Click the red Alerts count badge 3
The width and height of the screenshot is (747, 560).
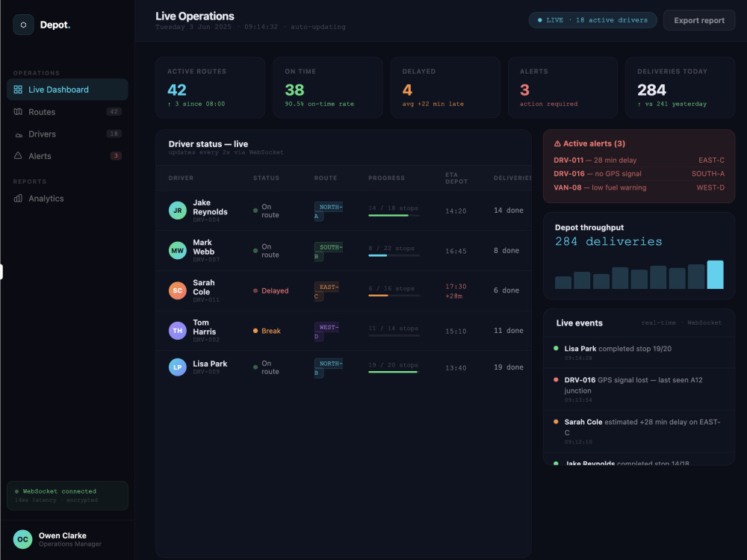tap(116, 156)
